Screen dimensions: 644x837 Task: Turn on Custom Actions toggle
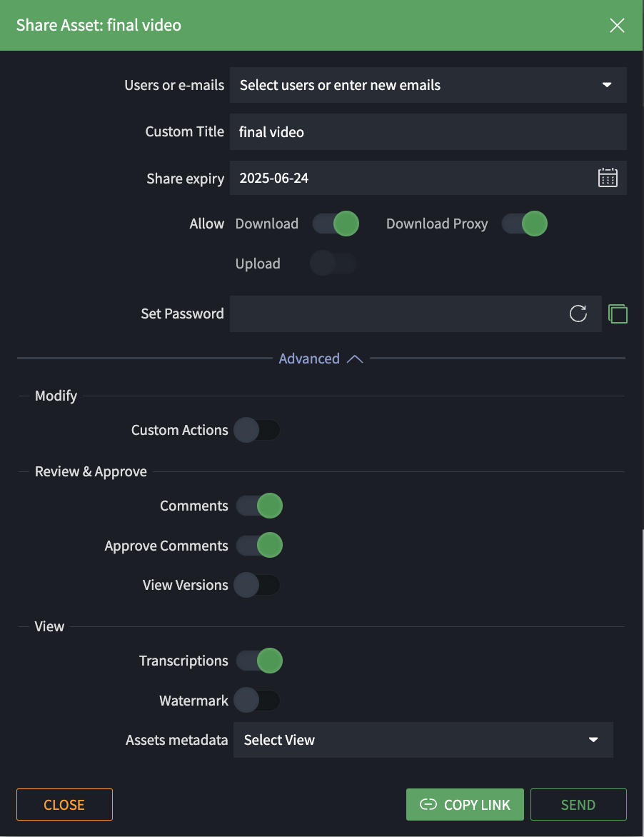pyautogui.click(x=256, y=430)
